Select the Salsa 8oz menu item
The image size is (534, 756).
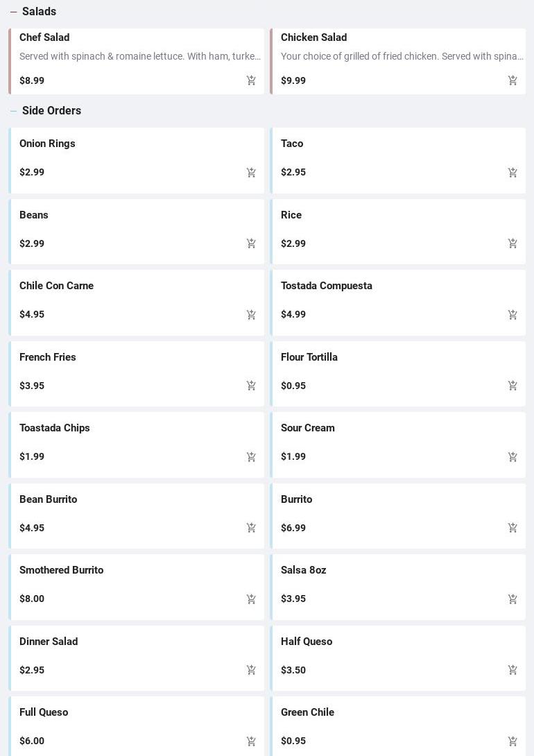[304, 570]
